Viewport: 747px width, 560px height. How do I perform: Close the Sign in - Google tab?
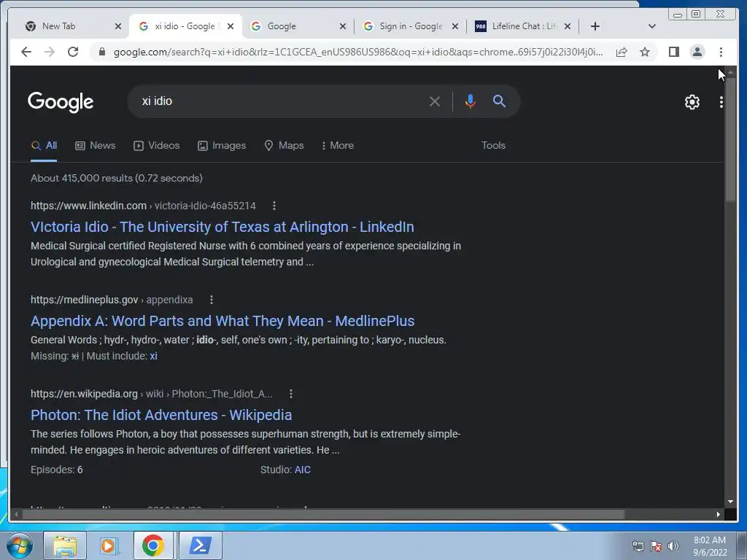pyautogui.click(x=455, y=26)
